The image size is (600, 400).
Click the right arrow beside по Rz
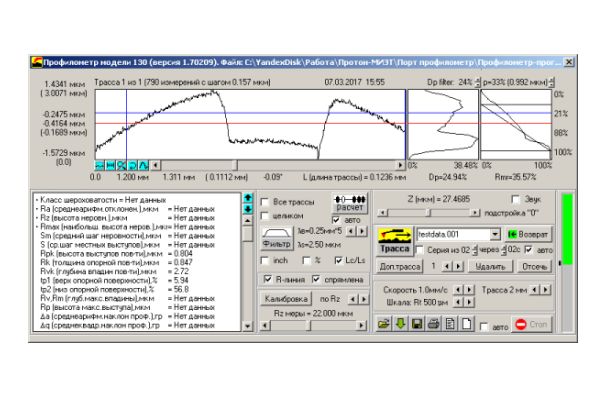(x=364, y=299)
